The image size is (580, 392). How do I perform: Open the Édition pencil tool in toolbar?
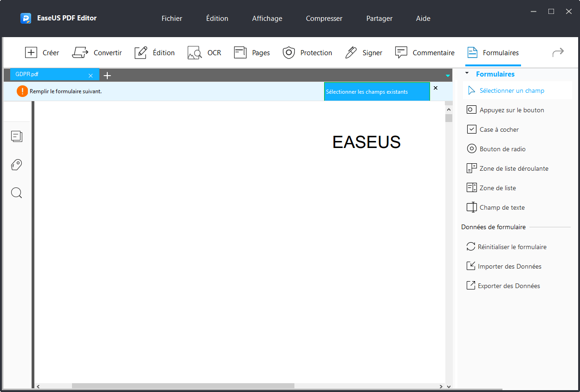pyautogui.click(x=155, y=53)
